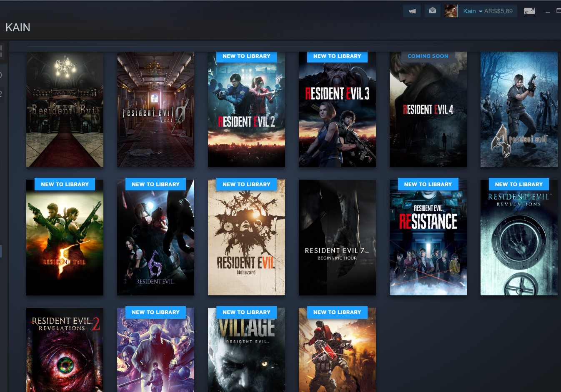561x392 pixels.
Task: Click the Kain profile avatar picture
Action: [451, 11]
